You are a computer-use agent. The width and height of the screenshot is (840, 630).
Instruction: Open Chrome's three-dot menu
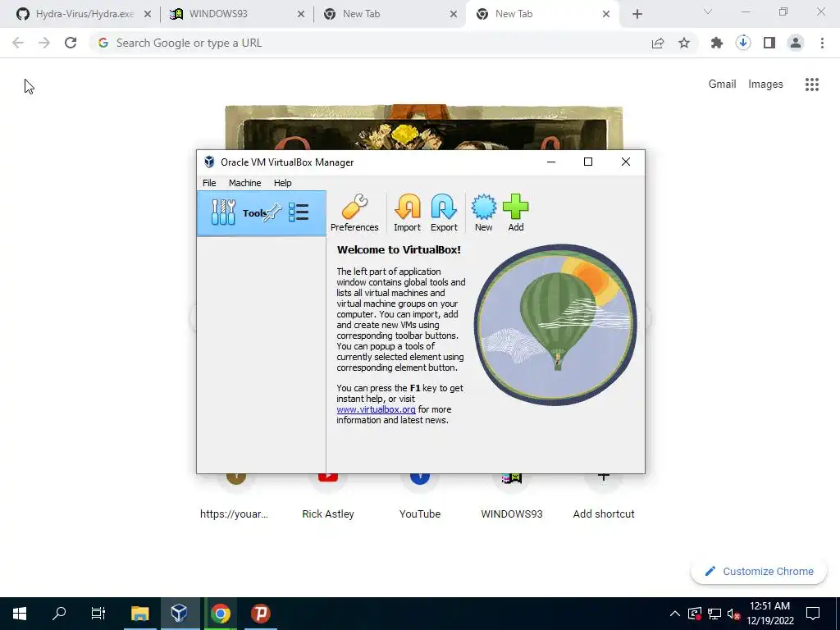tap(822, 43)
